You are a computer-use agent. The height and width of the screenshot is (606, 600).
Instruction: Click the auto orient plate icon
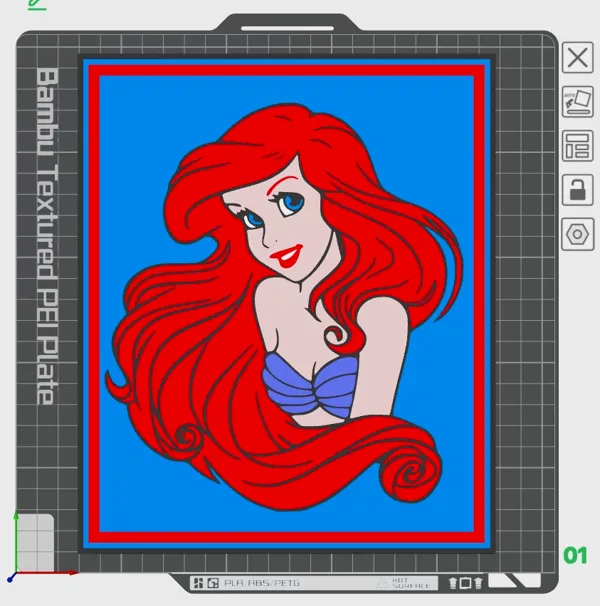[x=577, y=102]
